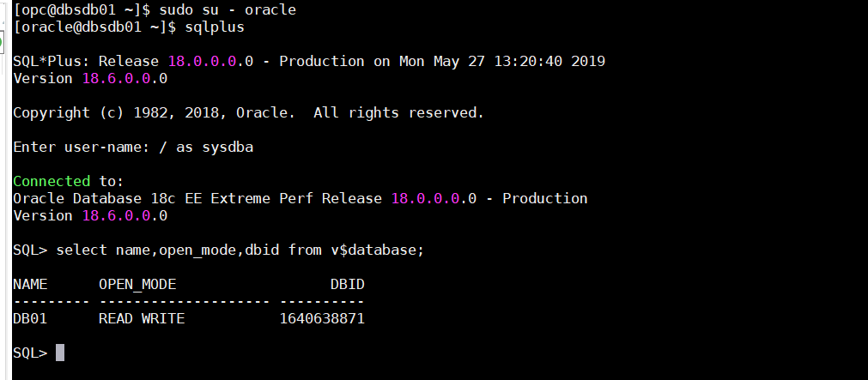Click the Extreme Perf text in database banner
The height and width of the screenshot is (380, 868).
click(262, 198)
